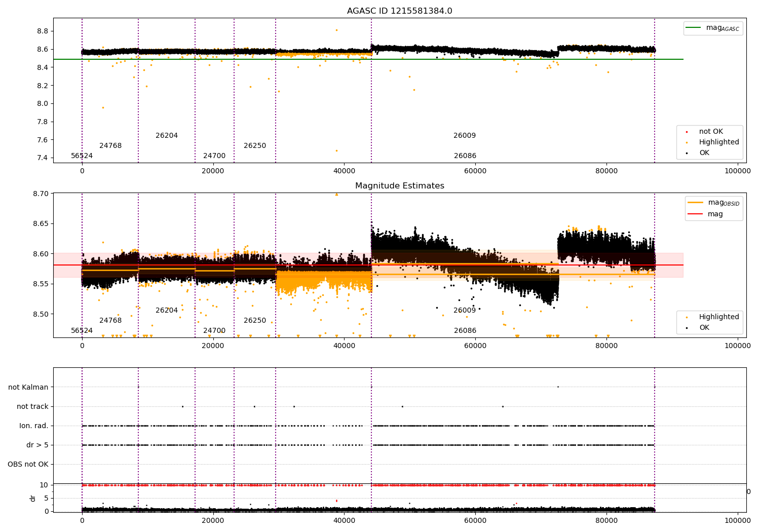Select the orange mag_OBSID legend line sample
The width and height of the screenshot is (760, 532).
[x=695, y=202]
